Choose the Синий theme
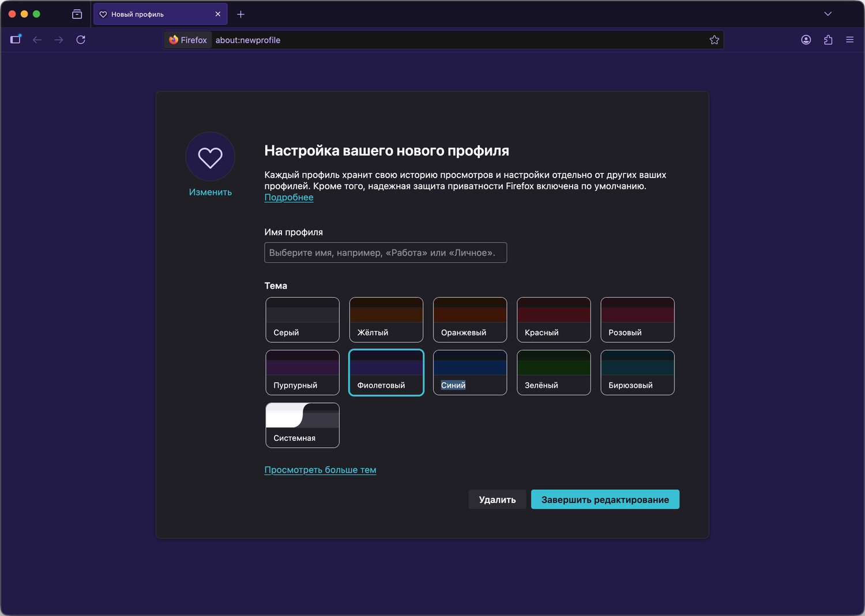865x616 pixels. click(470, 373)
